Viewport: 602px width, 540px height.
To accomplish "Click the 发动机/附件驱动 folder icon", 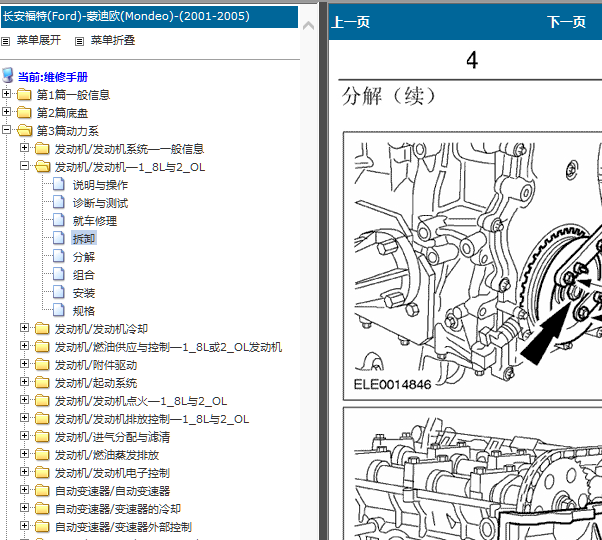I will point(42,365).
